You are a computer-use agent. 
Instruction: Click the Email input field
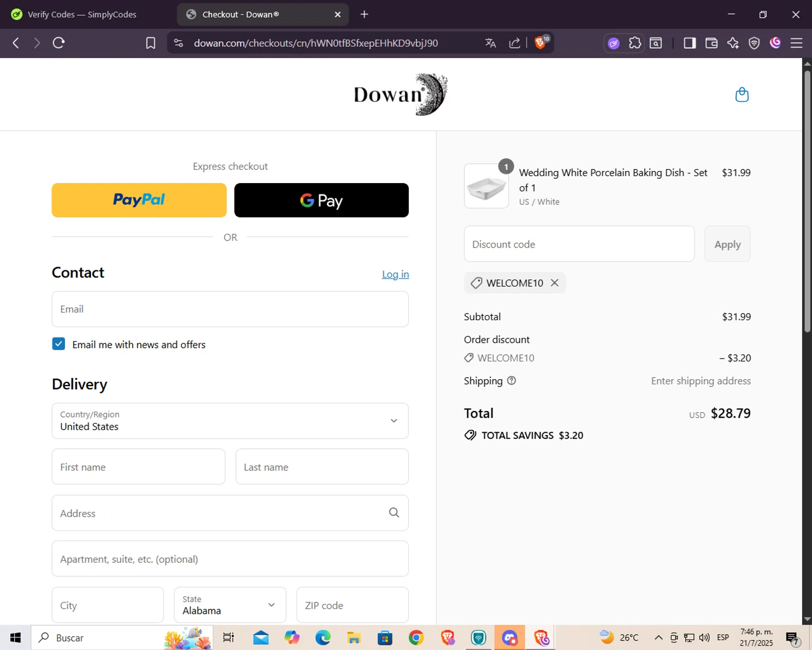pos(230,309)
